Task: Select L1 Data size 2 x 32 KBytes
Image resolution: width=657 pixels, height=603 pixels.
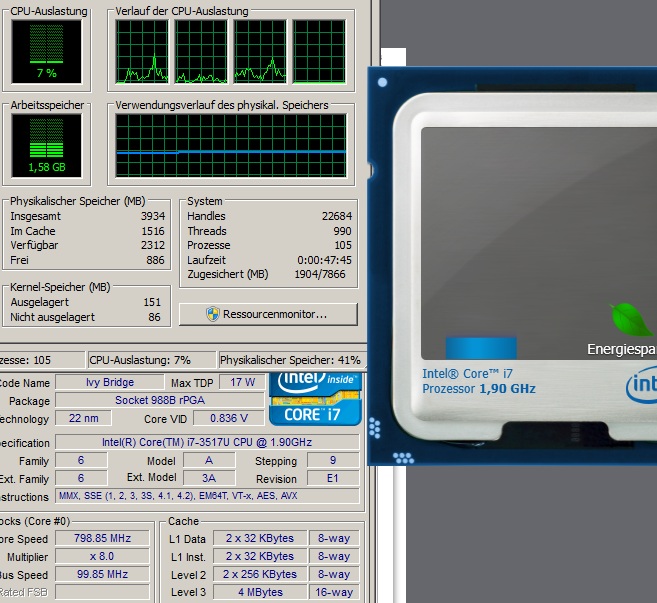Action: coord(260,538)
